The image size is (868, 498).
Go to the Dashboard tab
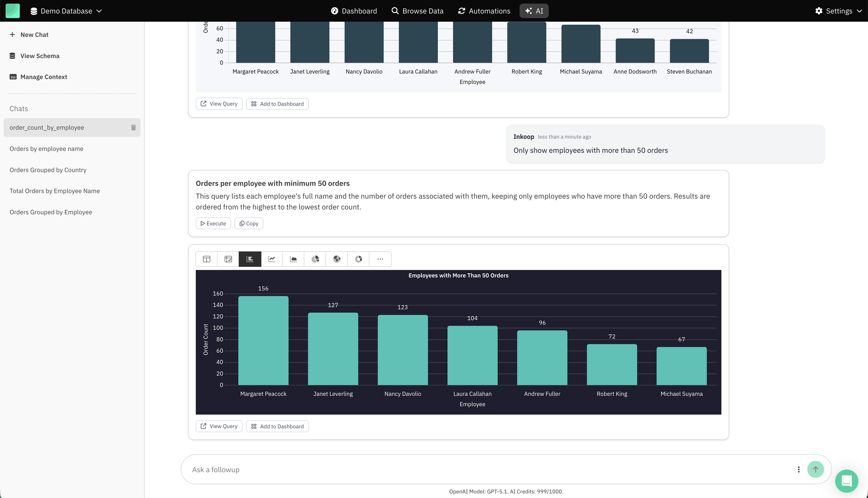point(354,11)
